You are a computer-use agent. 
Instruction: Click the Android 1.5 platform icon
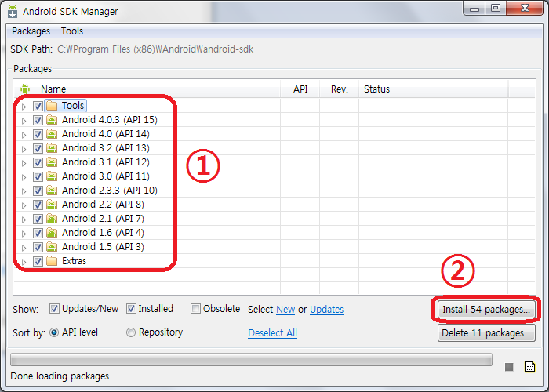52,247
